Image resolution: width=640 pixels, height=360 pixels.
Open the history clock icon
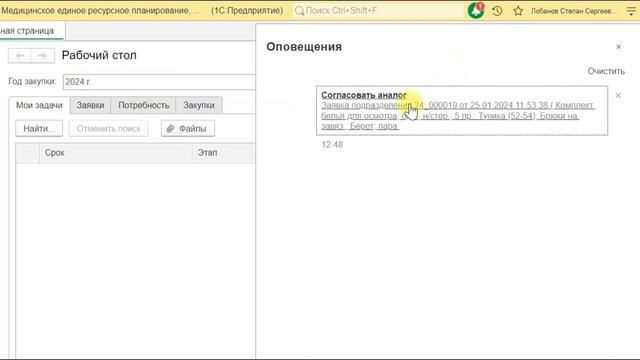coord(497,11)
